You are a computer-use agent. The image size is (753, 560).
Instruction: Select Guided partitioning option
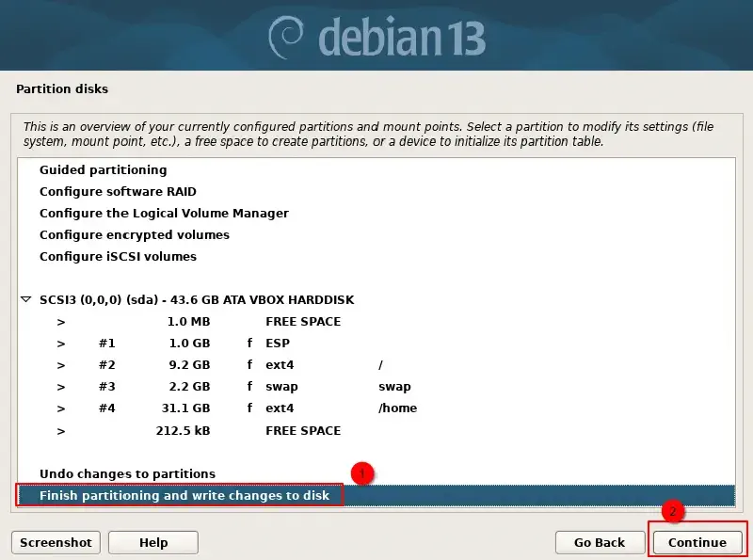pyautogui.click(x=103, y=170)
